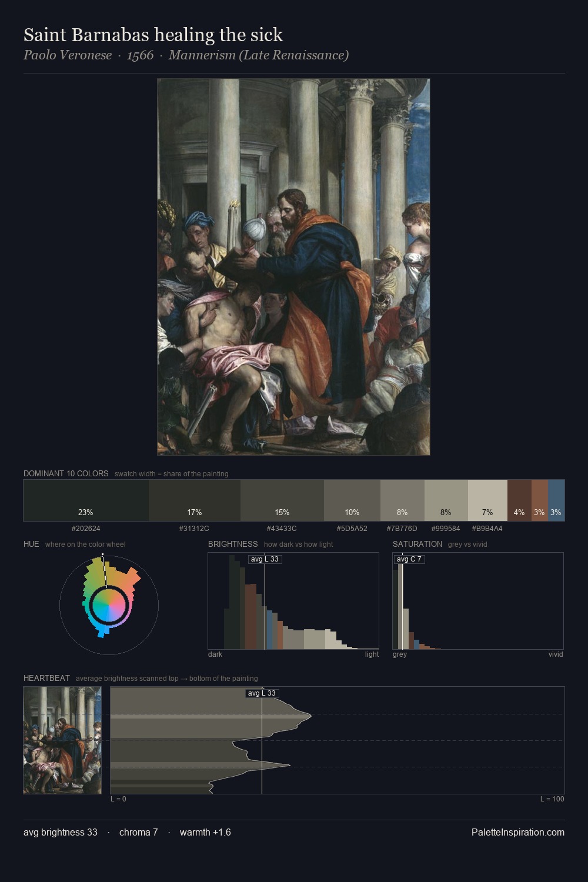This screenshot has width=588, height=882.
Task: Click 'swatch width = share of the painting' caption
Action: (172, 474)
